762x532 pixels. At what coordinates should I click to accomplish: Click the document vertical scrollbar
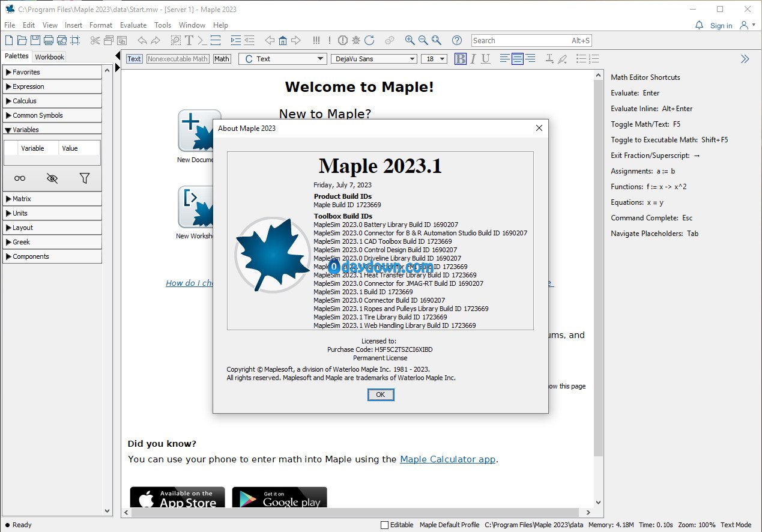[x=598, y=270]
